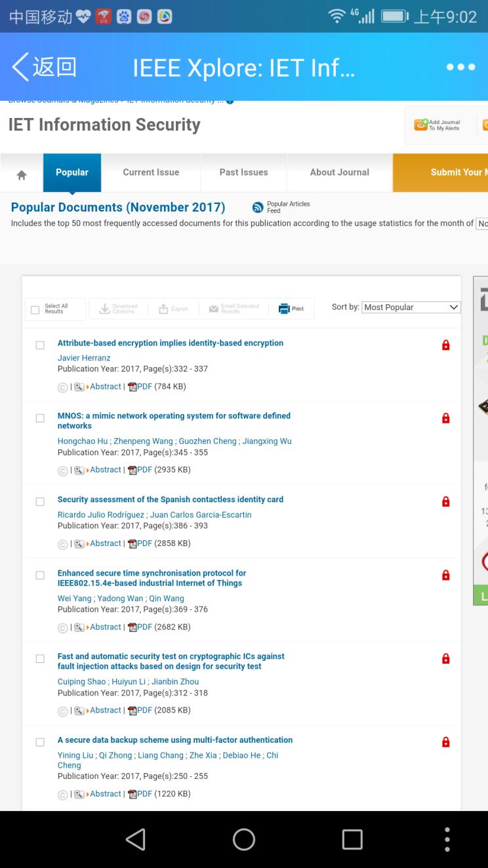Open author Debiao He
The height and width of the screenshot is (868, 488).
(241, 755)
